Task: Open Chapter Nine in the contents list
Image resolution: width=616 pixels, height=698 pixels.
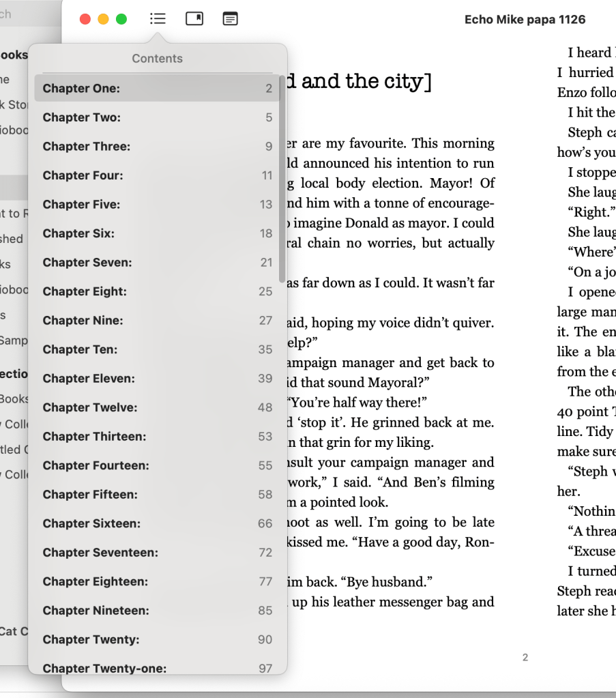Action: (83, 321)
